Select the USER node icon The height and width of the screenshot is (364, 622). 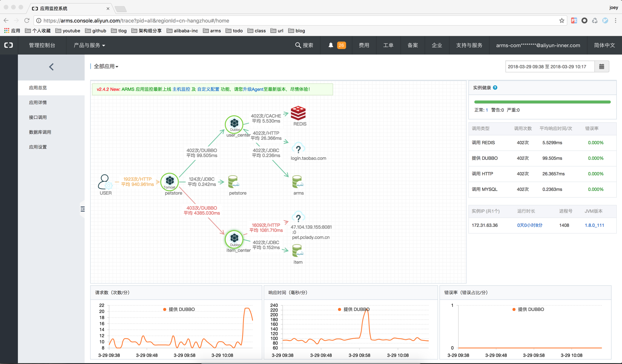tap(105, 182)
